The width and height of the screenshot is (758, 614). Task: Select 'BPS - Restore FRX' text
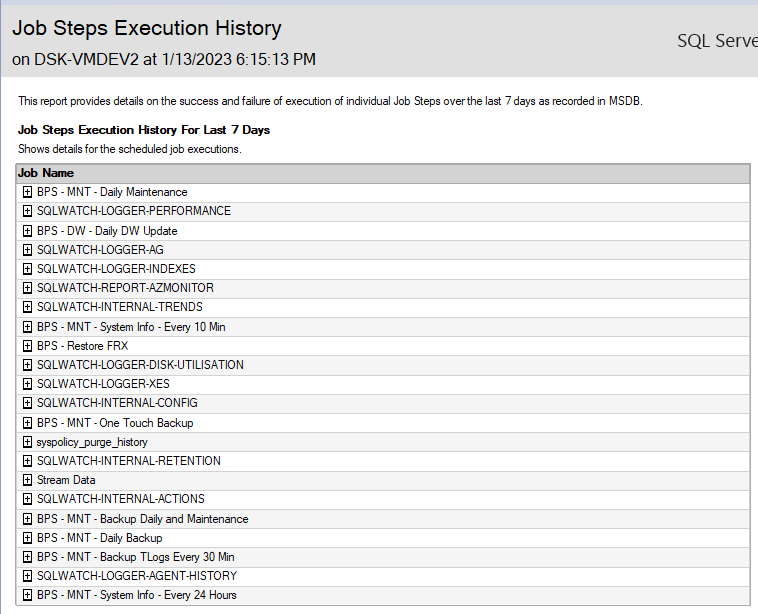click(83, 346)
